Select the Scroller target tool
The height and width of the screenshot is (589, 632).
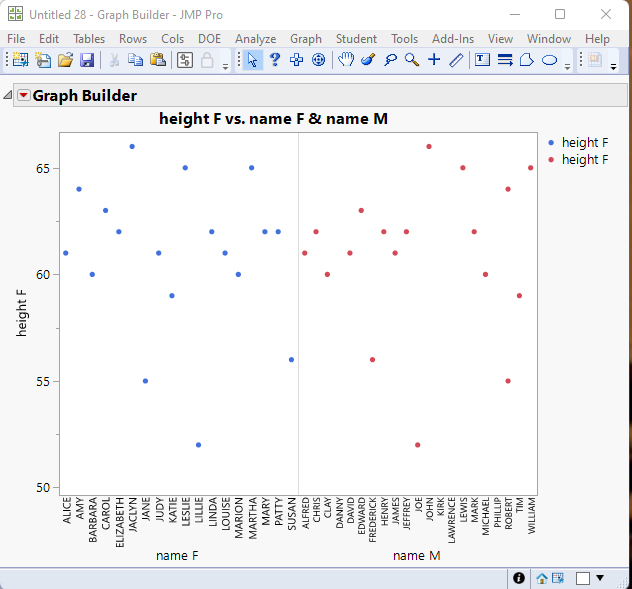coord(318,60)
